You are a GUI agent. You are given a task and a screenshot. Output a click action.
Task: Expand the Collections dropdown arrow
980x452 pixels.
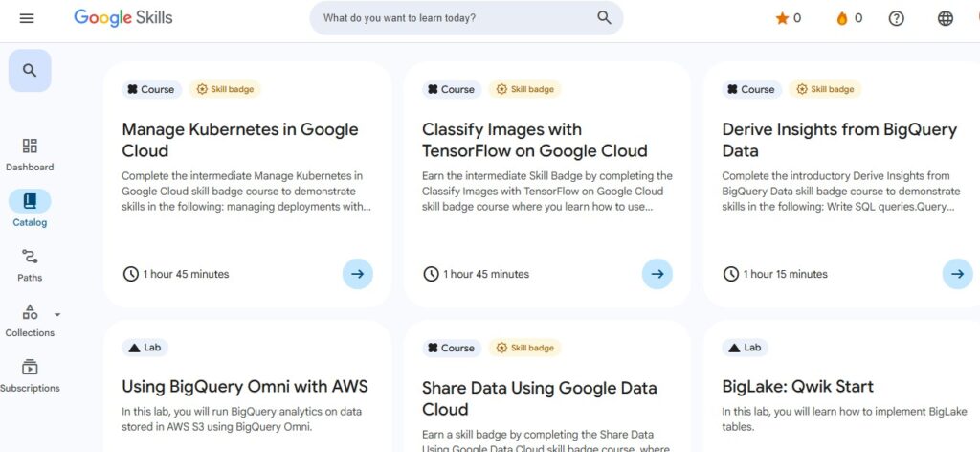point(57,314)
